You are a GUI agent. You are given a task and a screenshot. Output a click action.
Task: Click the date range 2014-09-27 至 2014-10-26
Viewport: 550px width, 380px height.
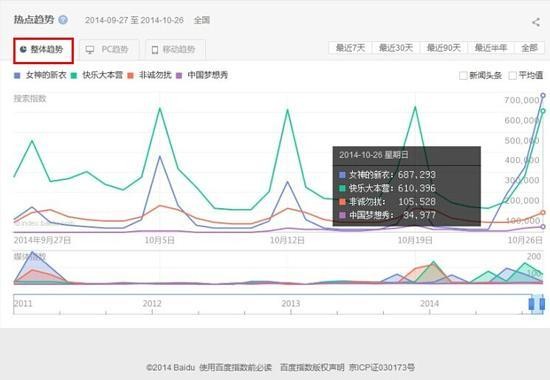[134, 20]
